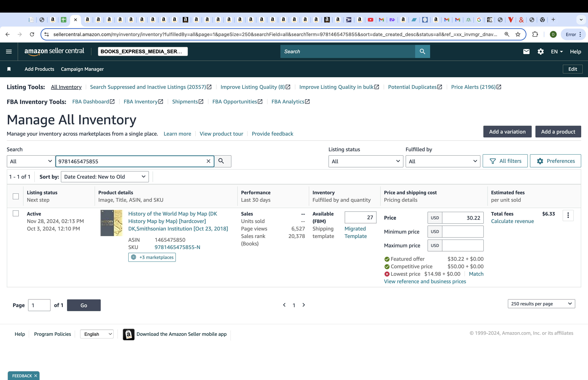
Task: Open browser extensions puzzle icon
Action: (x=535, y=34)
